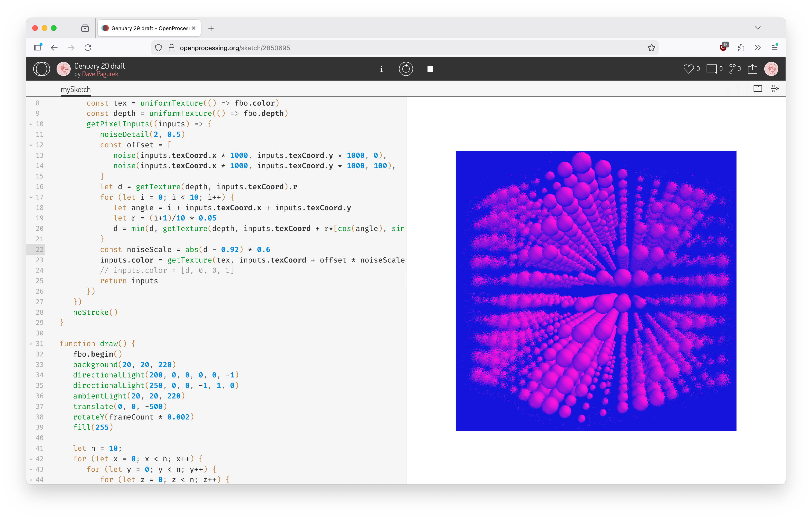This screenshot has height=519, width=812.
Task: Share the sketch via share icon
Action: 752,69
